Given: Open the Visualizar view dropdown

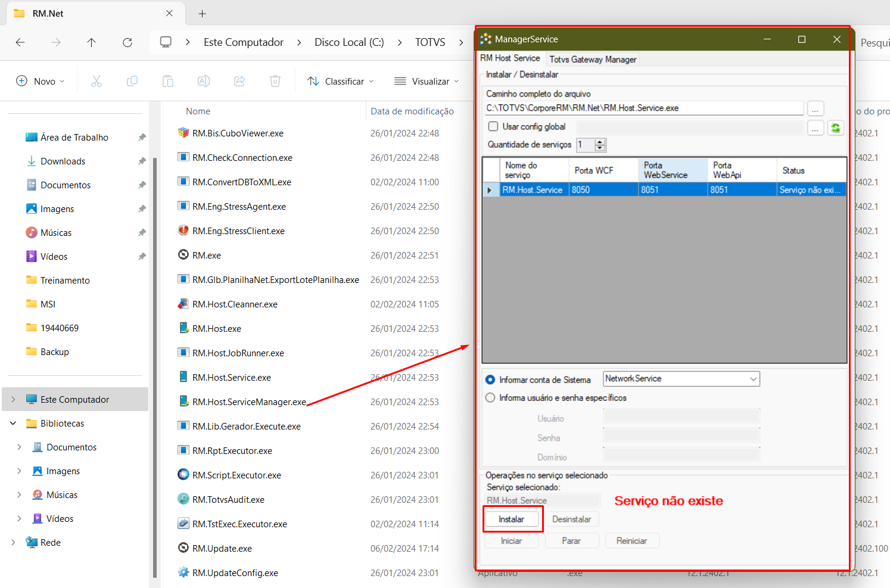Looking at the screenshot, I should (x=427, y=81).
